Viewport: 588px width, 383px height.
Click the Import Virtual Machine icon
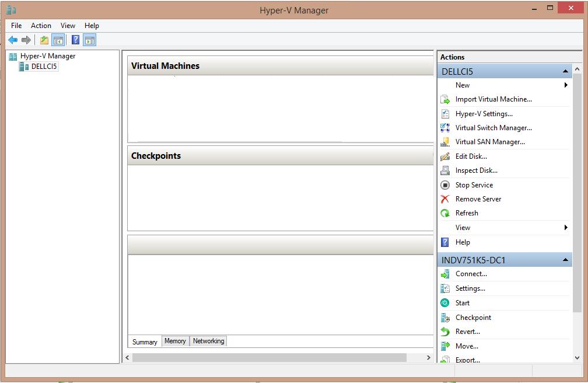[444, 99]
